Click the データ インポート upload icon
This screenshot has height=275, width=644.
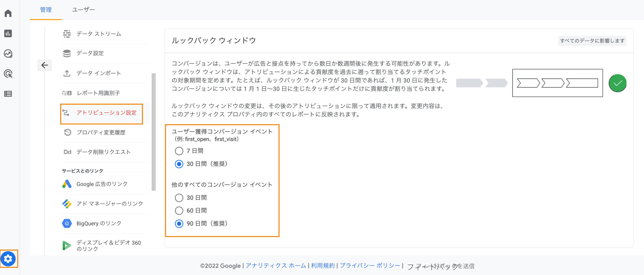pyautogui.click(x=67, y=73)
